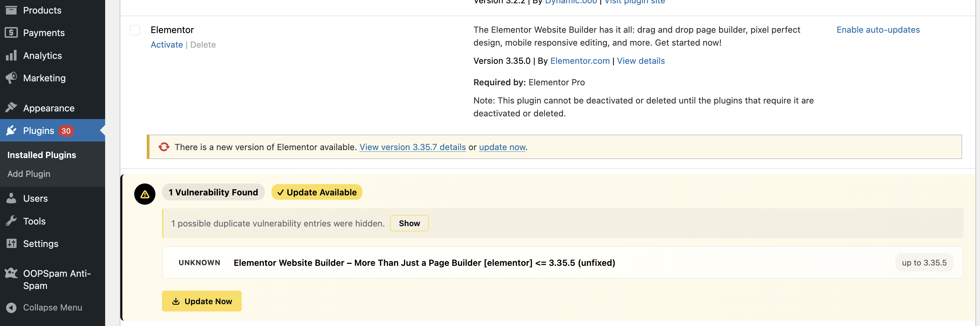
Task: Click the Appearance paintbrush icon
Action: point(11,108)
